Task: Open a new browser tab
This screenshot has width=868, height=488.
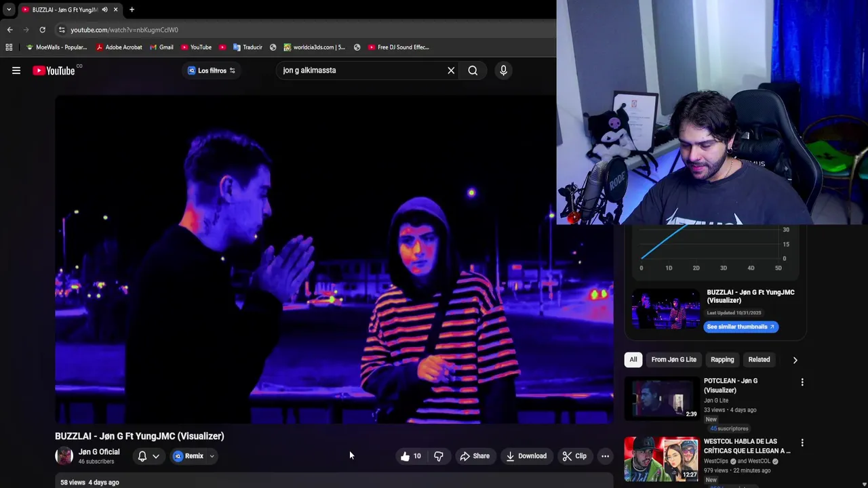Action: click(x=132, y=9)
